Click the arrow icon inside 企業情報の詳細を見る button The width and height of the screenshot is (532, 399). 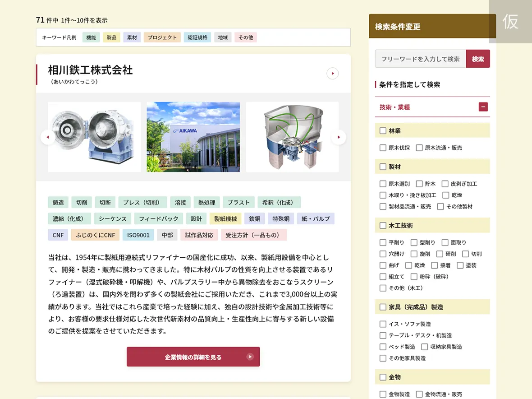250,357
